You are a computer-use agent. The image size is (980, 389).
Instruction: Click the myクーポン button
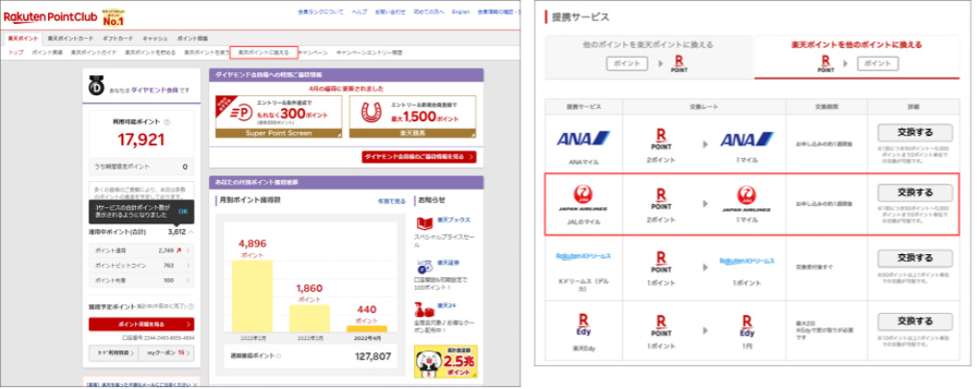click(166, 352)
